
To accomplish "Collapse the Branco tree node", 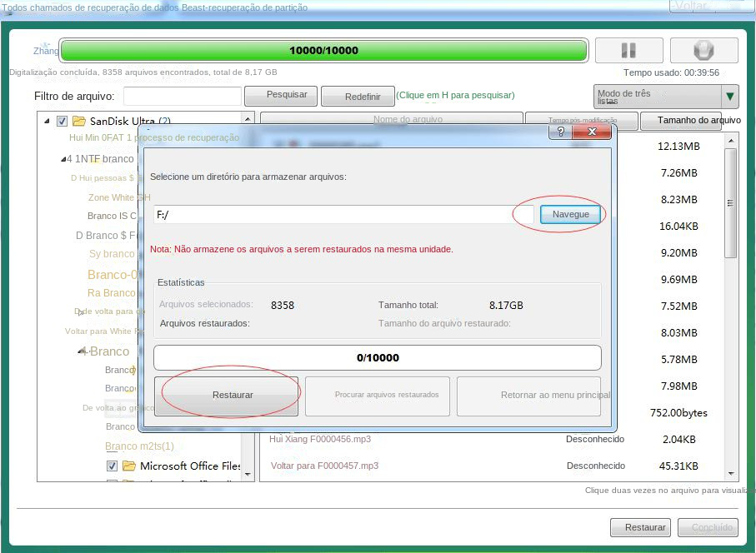I will pyautogui.click(x=79, y=351).
